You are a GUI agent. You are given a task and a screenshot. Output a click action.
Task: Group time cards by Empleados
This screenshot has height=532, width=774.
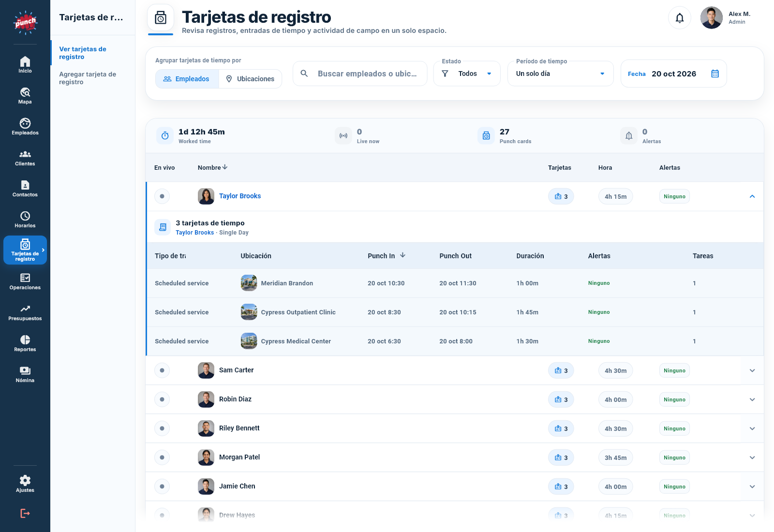click(187, 79)
